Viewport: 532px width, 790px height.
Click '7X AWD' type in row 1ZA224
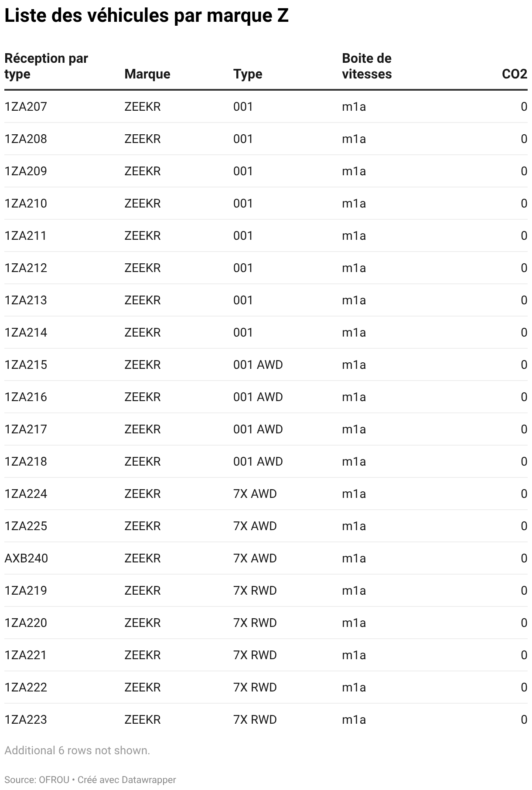click(255, 494)
